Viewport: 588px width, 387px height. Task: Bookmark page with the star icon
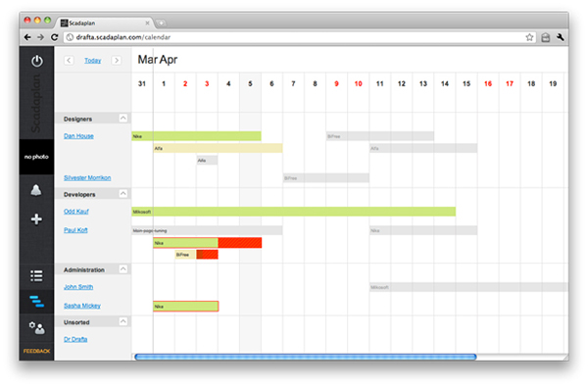pyautogui.click(x=529, y=37)
